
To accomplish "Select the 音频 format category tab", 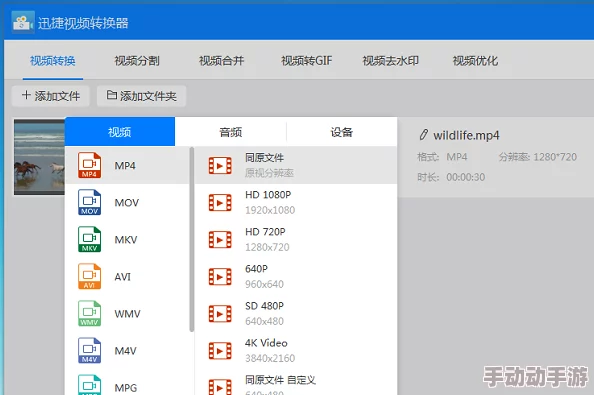I will [x=231, y=132].
